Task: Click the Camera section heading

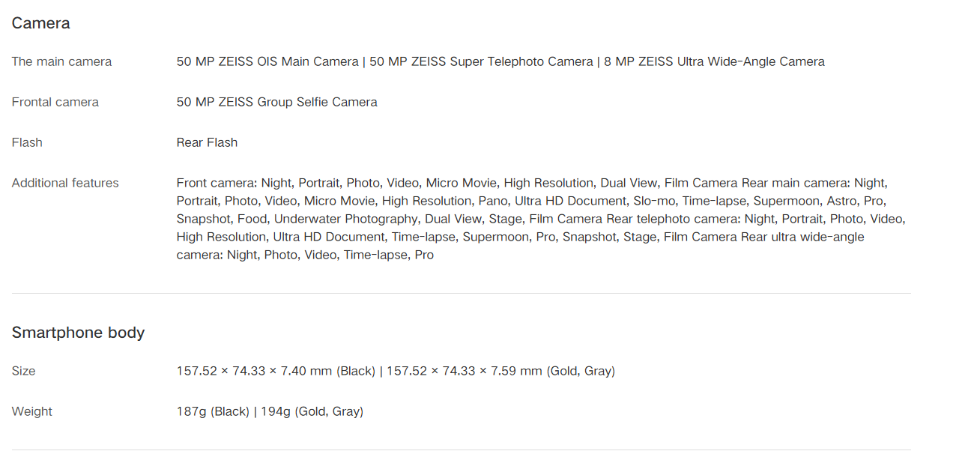Action: click(40, 23)
